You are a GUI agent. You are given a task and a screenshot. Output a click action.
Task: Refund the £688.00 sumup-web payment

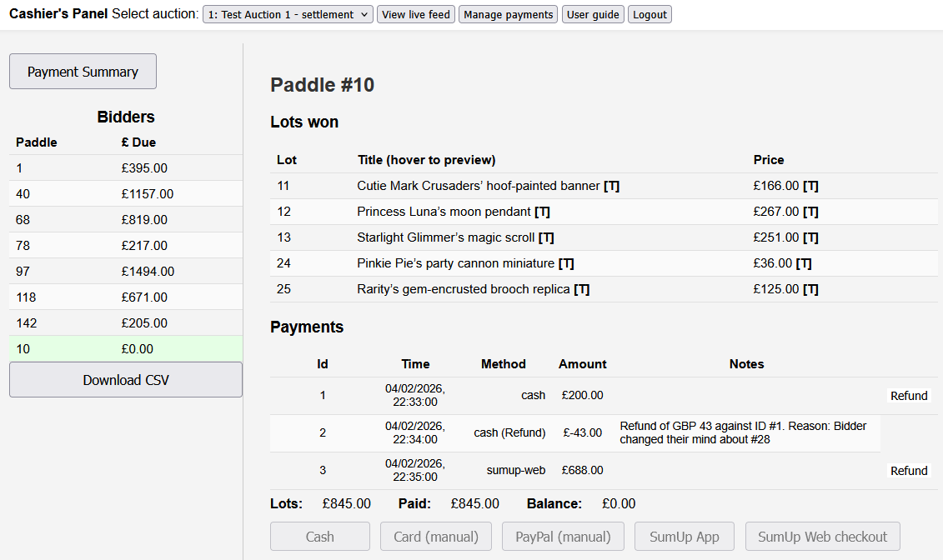pyautogui.click(x=908, y=471)
